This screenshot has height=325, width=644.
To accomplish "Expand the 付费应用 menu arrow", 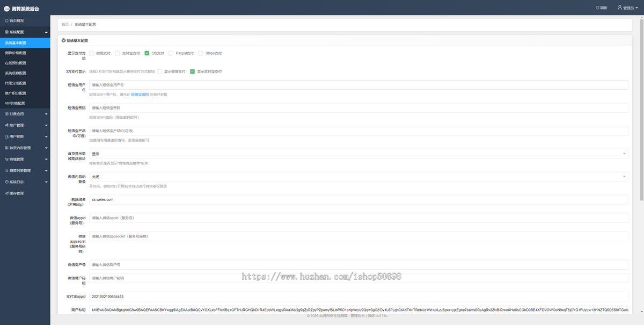I will (x=46, y=114).
